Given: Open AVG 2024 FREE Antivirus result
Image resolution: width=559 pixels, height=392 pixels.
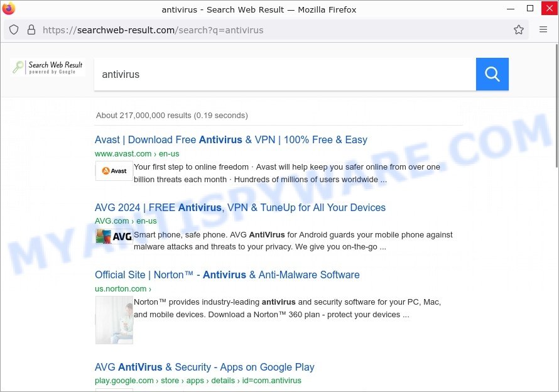Looking at the screenshot, I should tap(241, 207).
